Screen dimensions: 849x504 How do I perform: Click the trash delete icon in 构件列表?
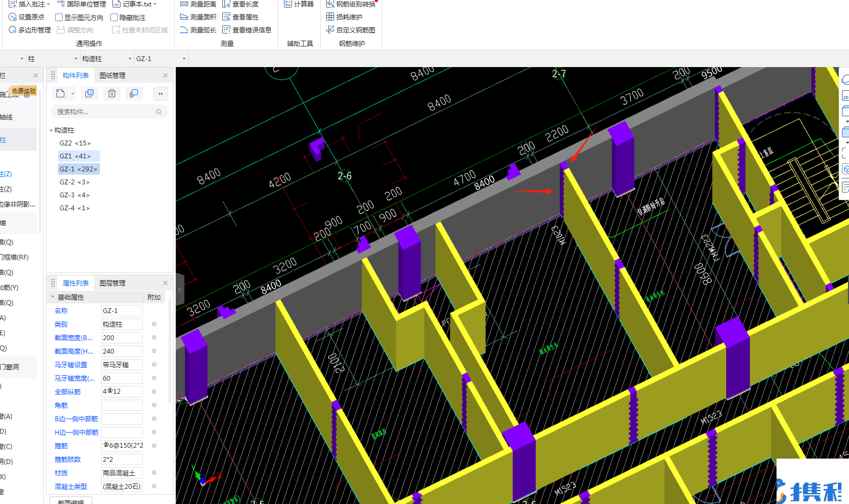pos(112,94)
